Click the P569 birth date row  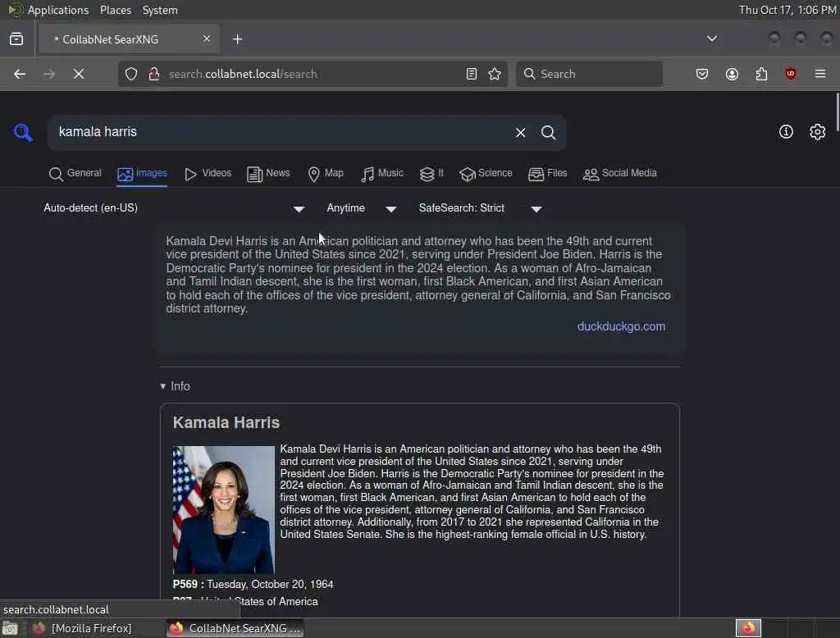(x=253, y=585)
